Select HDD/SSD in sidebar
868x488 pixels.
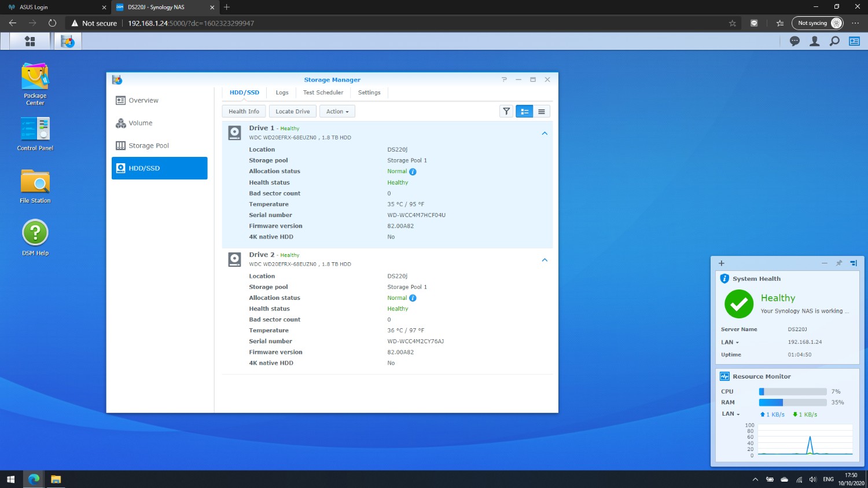click(x=160, y=168)
